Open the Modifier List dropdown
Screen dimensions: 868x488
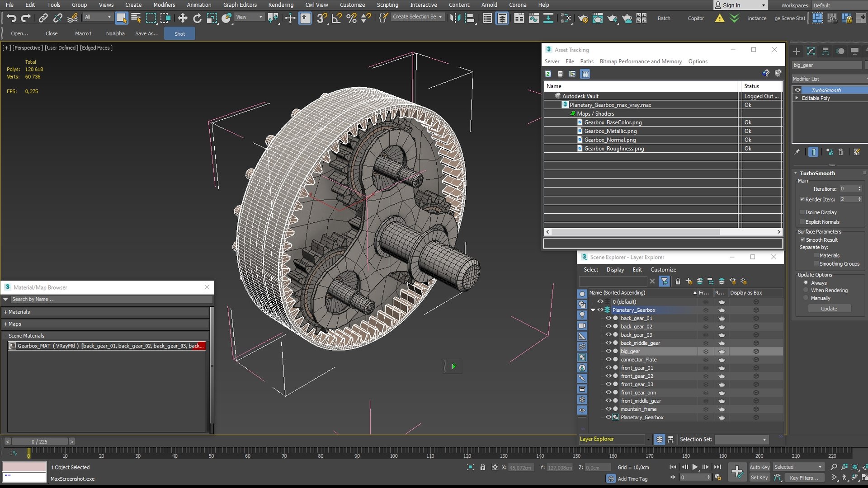tap(830, 79)
